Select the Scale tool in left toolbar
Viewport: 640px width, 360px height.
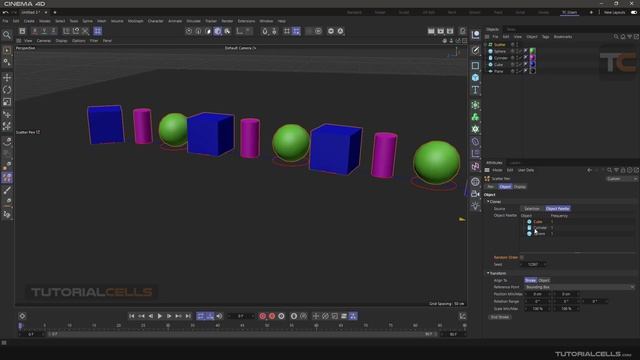[x=7, y=102]
